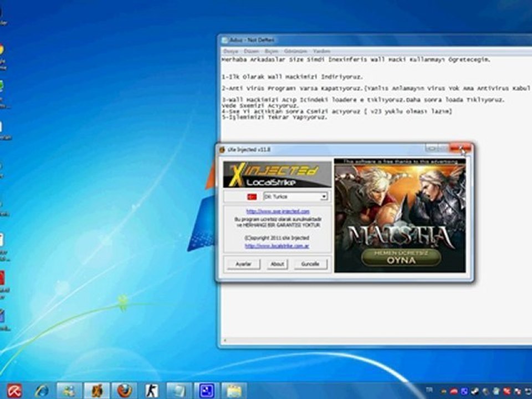Open the Dosya menu in Notepad
The width and height of the screenshot is (532, 399).
(x=231, y=51)
